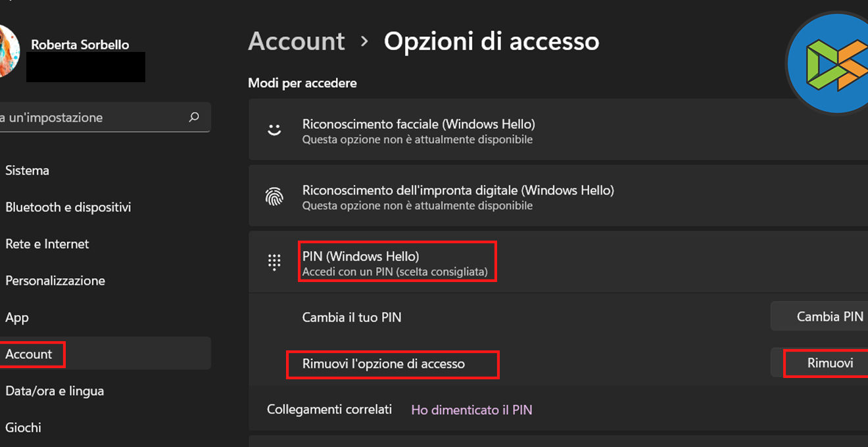Click the search magnifier icon
This screenshot has height=447, width=868.
pos(194,118)
